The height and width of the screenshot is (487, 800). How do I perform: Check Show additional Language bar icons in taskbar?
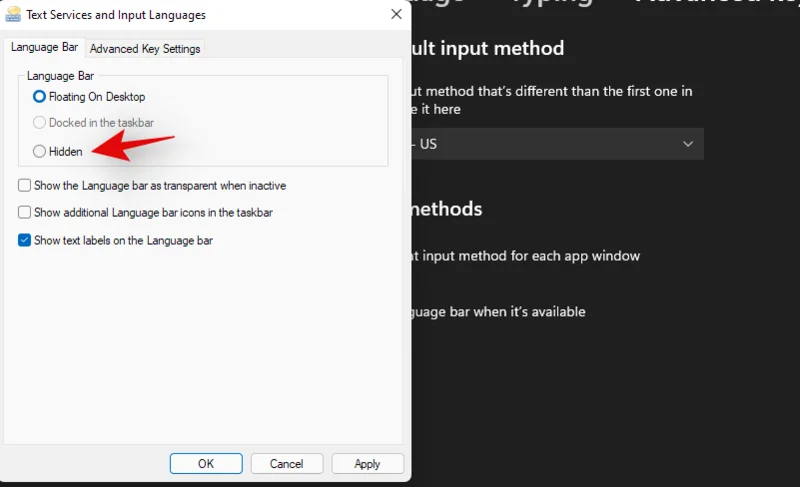pyautogui.click(x=24, y=212)
